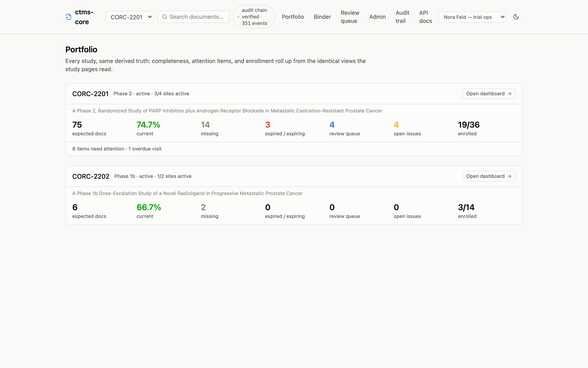Click the blue 4 review queue count
The image size is (588, 368).
[x=332, y=125]
